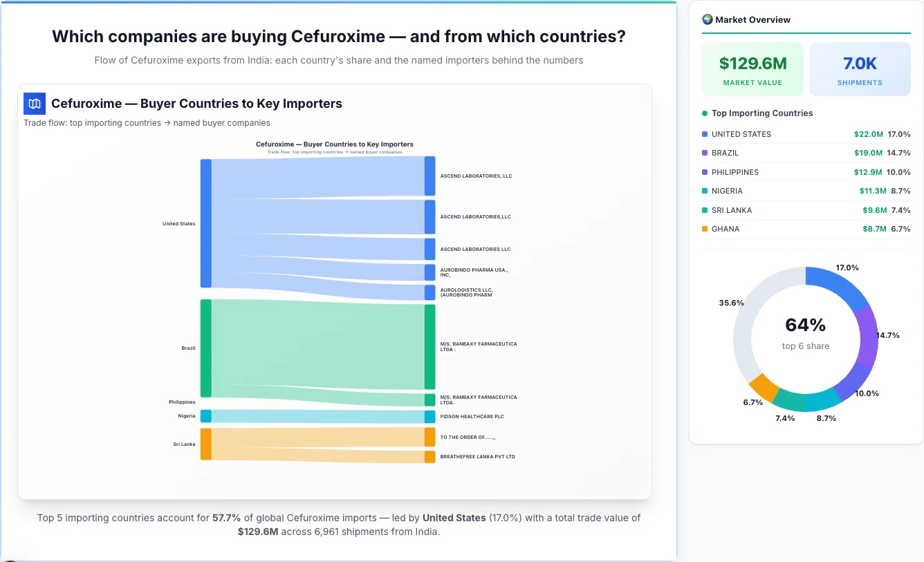Click the $22.0M value for UNITED STATES
The width and height of the screenshot is (924, 562).
(x=870, y=134)
